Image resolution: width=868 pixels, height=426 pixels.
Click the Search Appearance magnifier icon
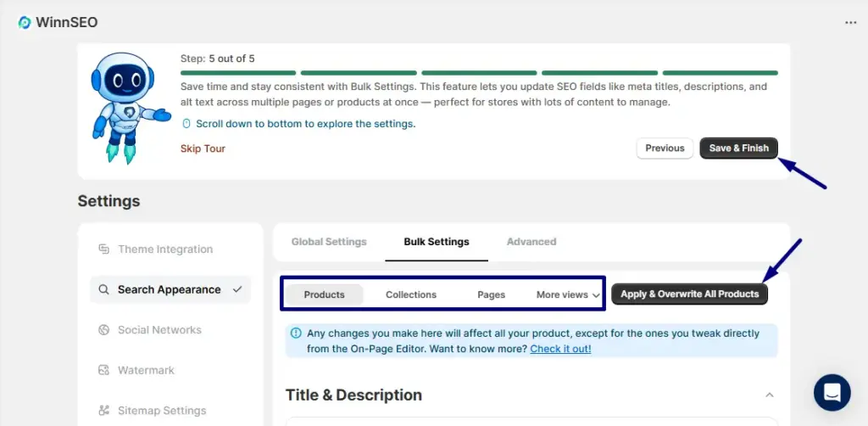[x=103, y=289]
